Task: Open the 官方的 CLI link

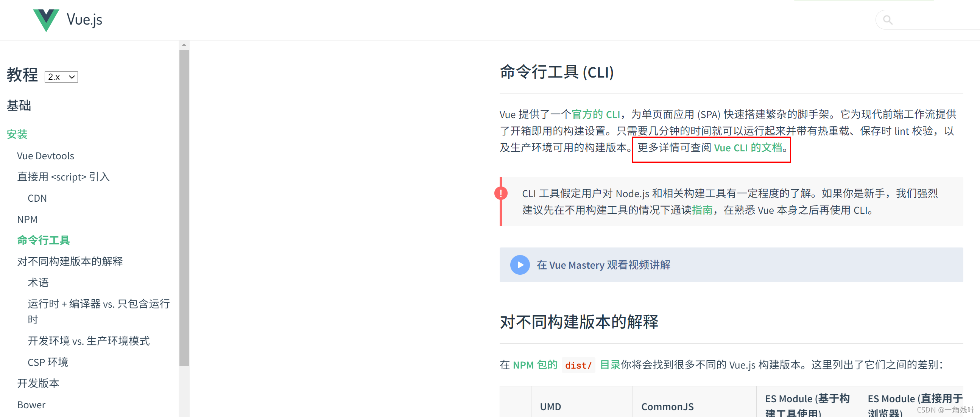Action: [x=596, y=114]
